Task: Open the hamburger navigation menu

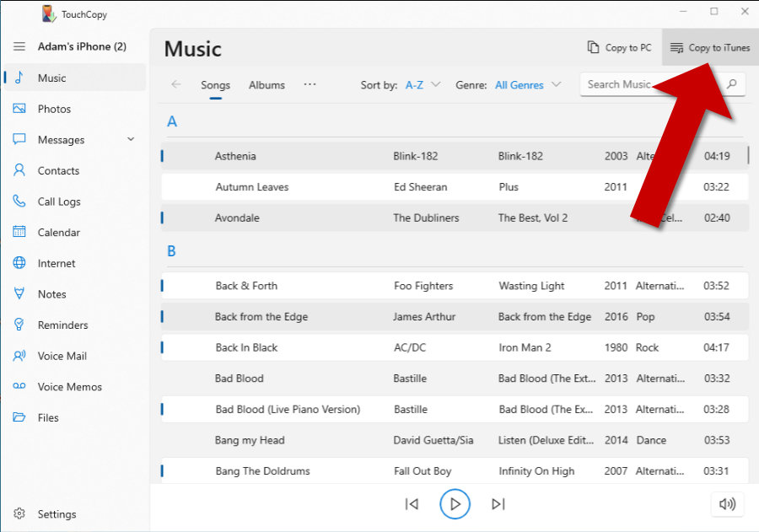Action: (x=19, y=46)
